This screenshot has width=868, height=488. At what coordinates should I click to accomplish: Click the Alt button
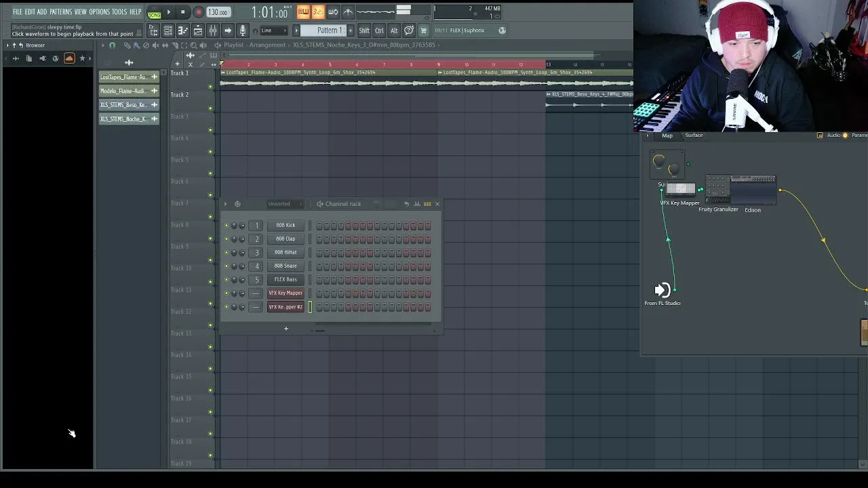coord(394,30)
